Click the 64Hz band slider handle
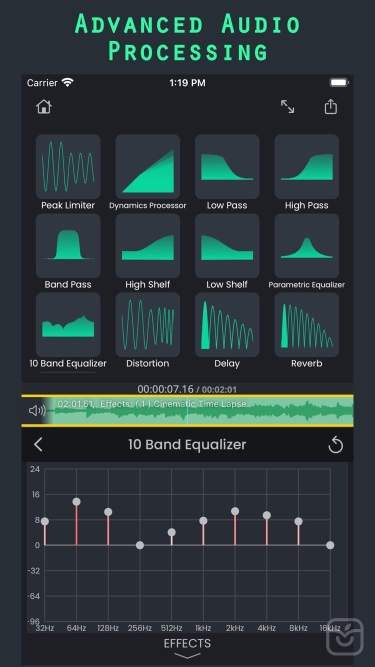Viewport: 375px width, 667px height. [x=77, y=502]
